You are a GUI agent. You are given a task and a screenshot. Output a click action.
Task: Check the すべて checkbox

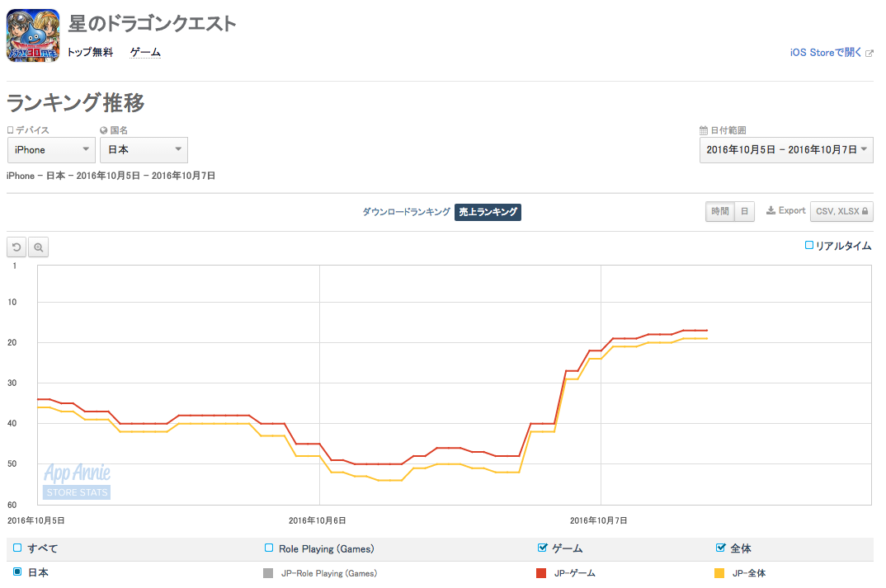17,548
